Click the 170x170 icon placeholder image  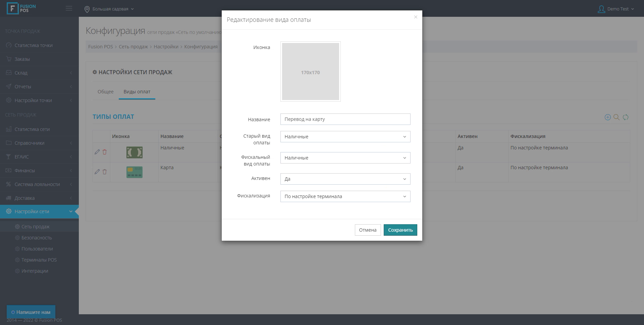[x=310, y=72]
